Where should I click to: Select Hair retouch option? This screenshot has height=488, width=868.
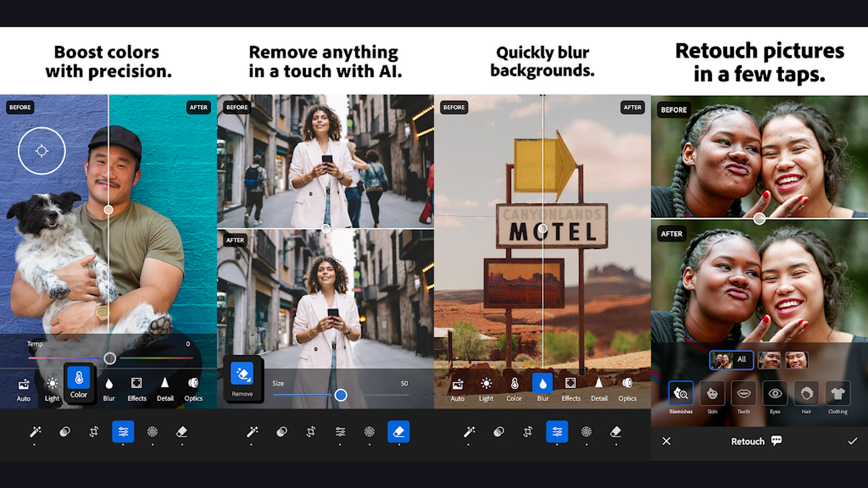[x=807, y=398]
